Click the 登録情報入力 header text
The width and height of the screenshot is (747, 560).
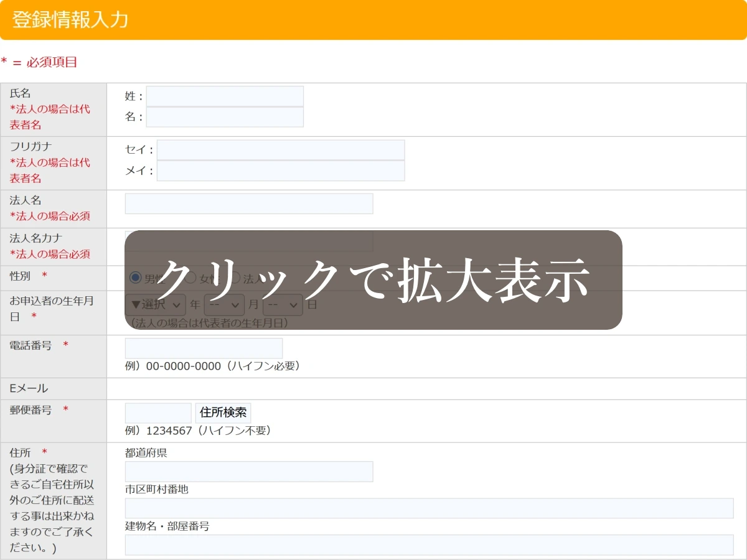(x=70, y=20)
